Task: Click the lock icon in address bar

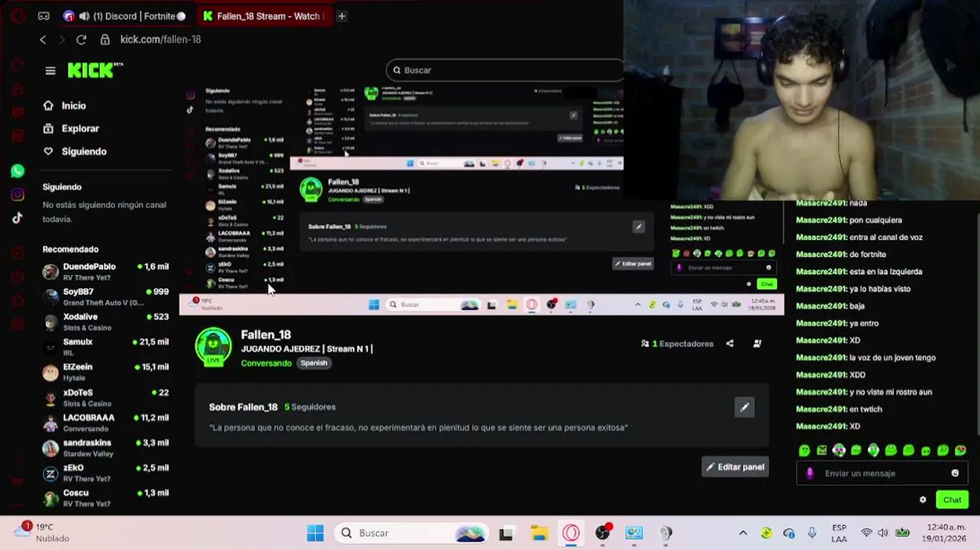Action: click(x=105, y=39)
